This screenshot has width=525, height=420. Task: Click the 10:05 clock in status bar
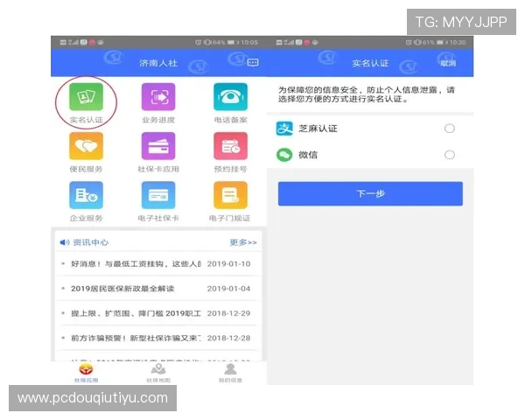tap(249, 43)
